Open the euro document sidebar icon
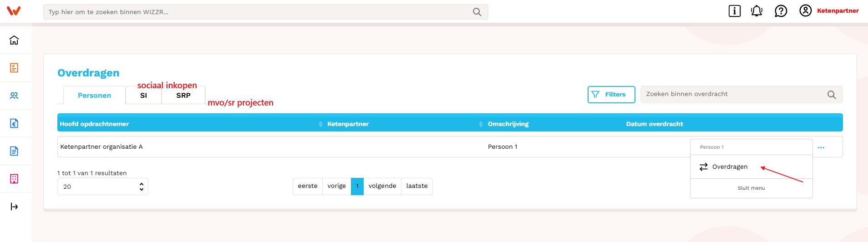Viewport: 868px width, 242px height. point(14,123)
